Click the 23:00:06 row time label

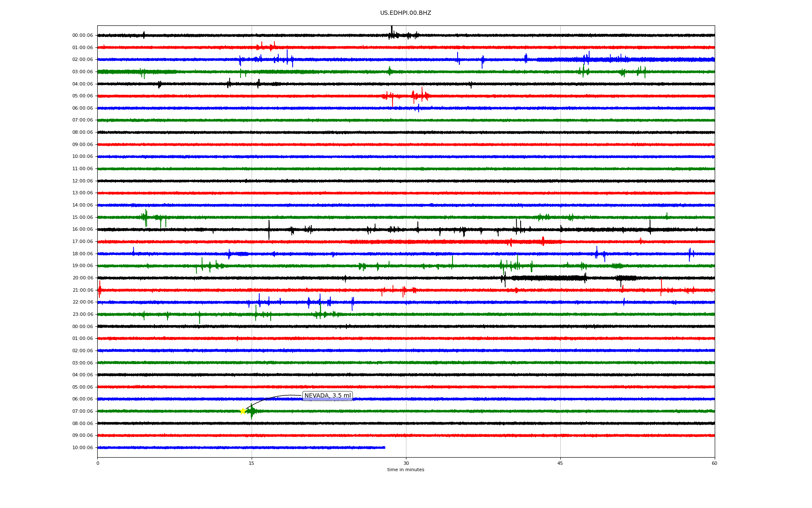82,315
